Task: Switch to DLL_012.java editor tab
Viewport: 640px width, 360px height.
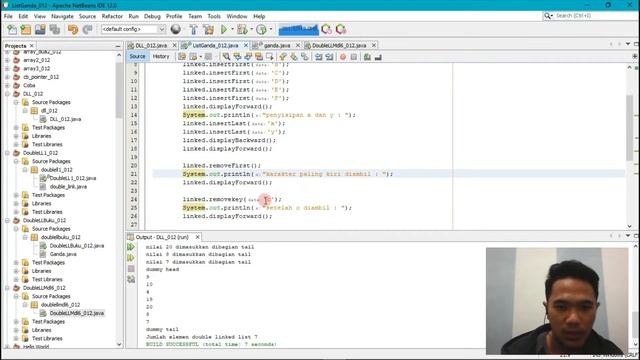Action: [x=151, y=45]
